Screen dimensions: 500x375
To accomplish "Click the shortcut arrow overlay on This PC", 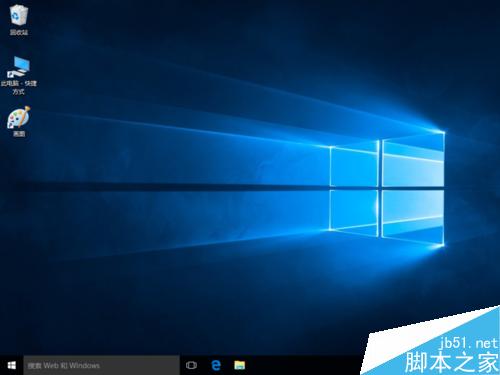I will (11, 74).
